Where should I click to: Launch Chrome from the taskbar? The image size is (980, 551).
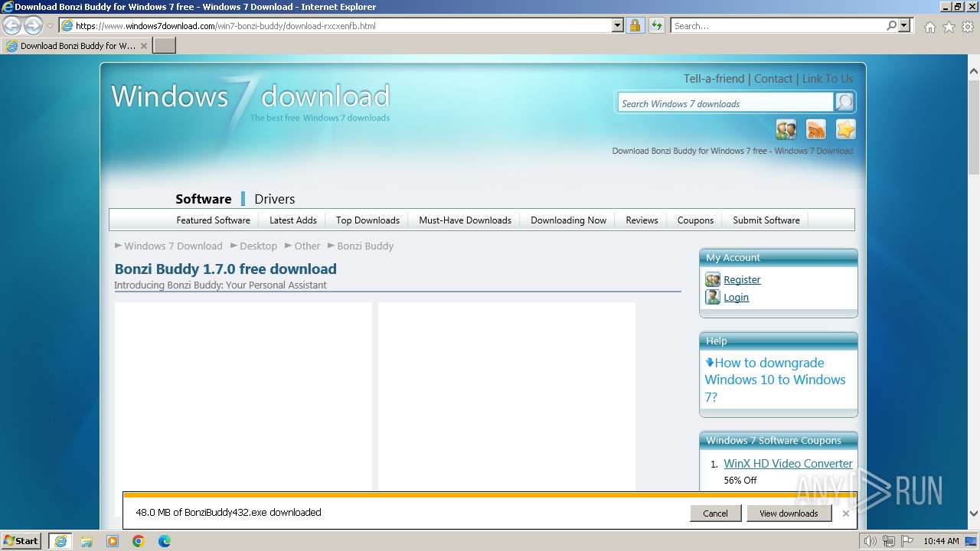[139, 541]
